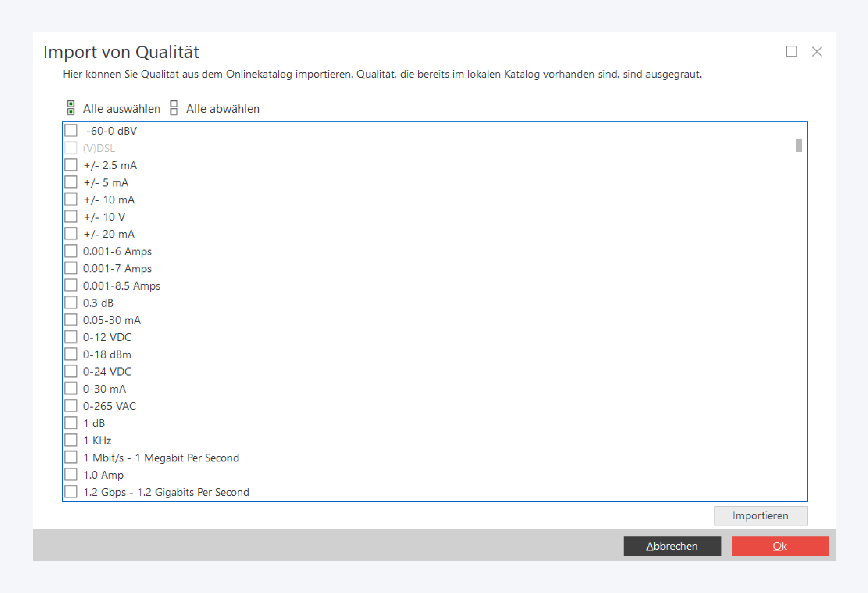Select the 0.3 dB list entry text
Screen dimensions: 868x593
click(98, 303)
